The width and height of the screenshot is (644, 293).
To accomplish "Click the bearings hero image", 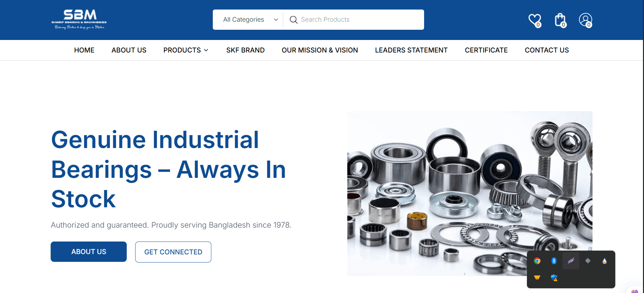I will click(x=470, y=193).
